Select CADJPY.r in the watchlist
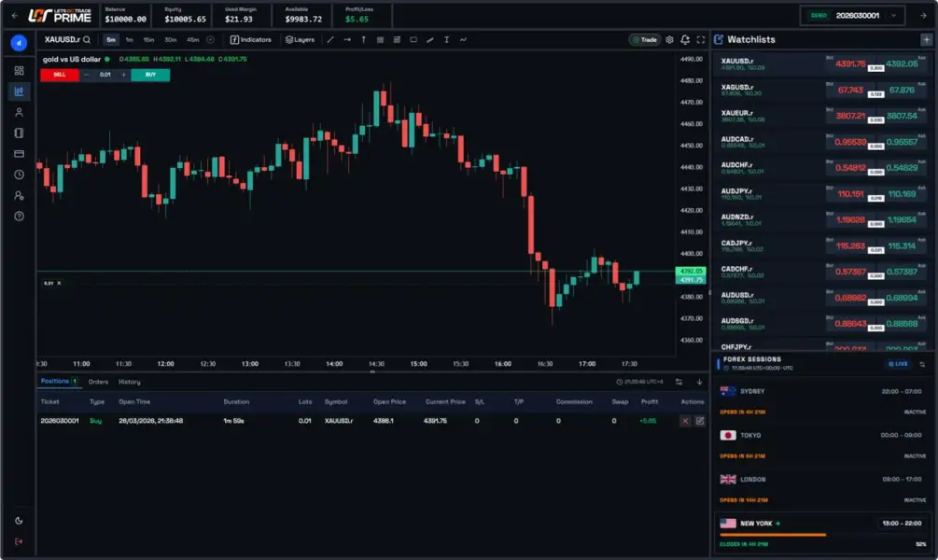 823,245
